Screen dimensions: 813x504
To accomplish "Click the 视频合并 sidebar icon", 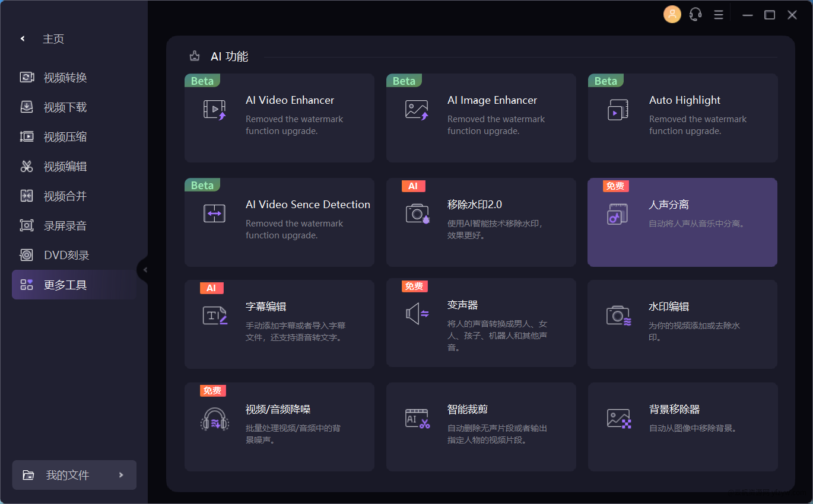I will click(27, 196).
